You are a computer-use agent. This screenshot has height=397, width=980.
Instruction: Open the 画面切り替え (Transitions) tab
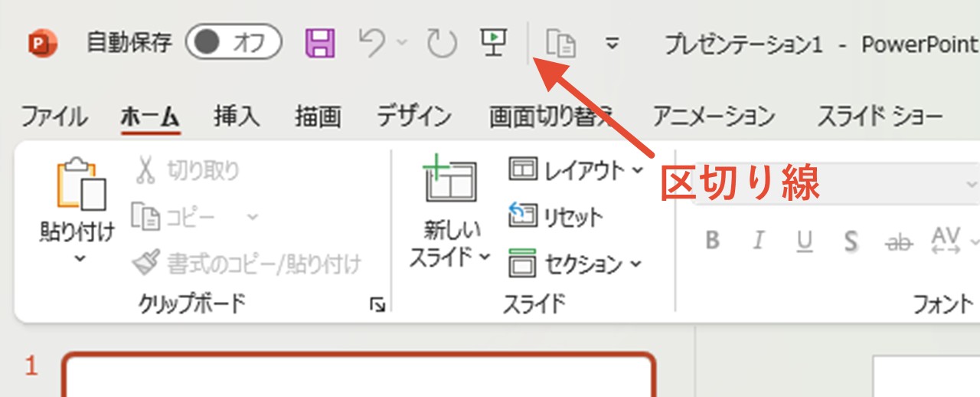tap(551, 117)
